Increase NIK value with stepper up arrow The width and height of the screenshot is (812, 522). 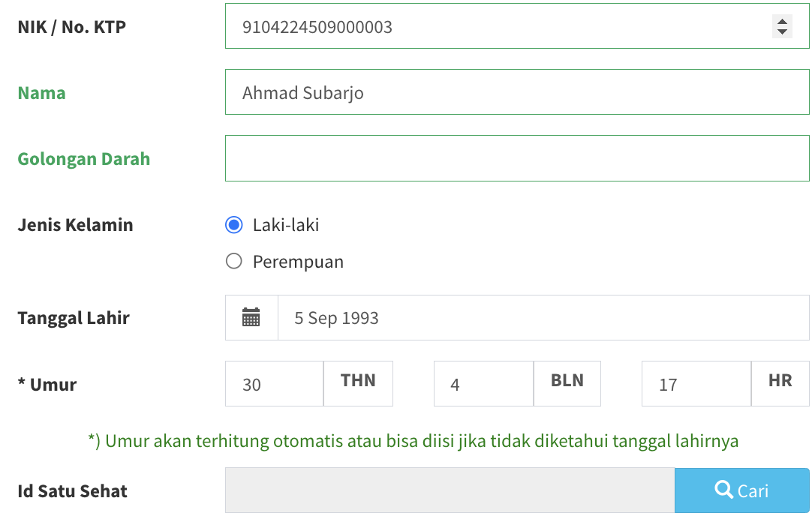[x=782, y=21]
